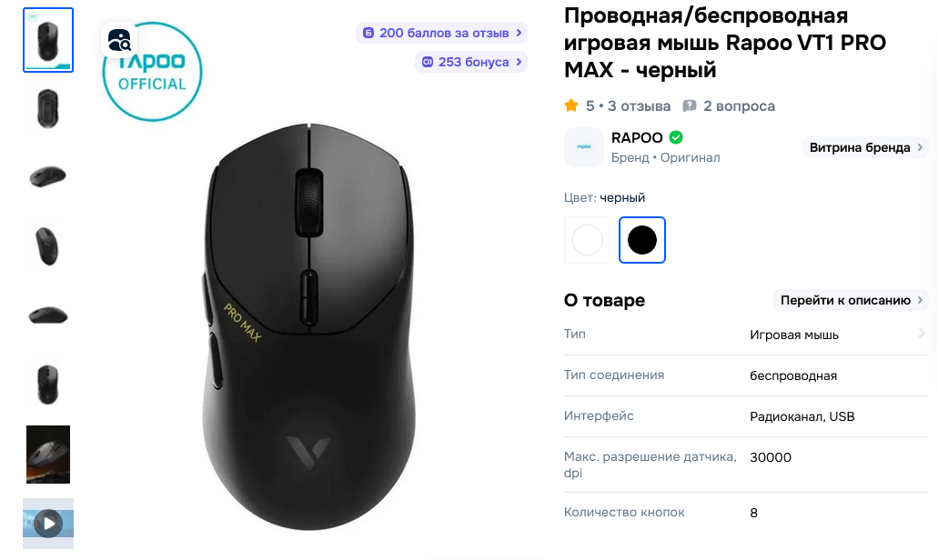The height and width of the screenshot is (560, 938).
Task: Select the black color option
Action: [642, 240]
